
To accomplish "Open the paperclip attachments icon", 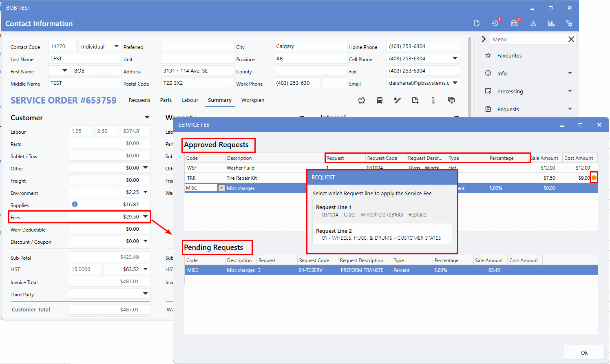I will pos(433,100).
